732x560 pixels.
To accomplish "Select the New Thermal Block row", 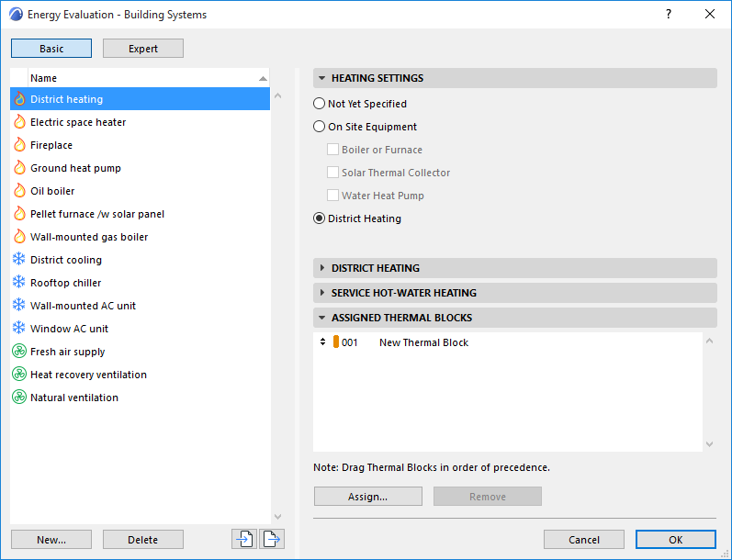I will click(508, 342).
